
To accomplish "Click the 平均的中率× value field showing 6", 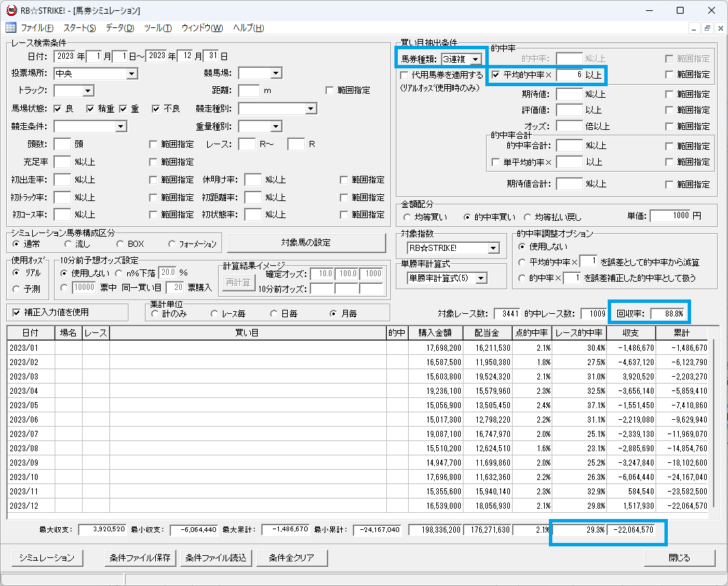I will point(569,75).
